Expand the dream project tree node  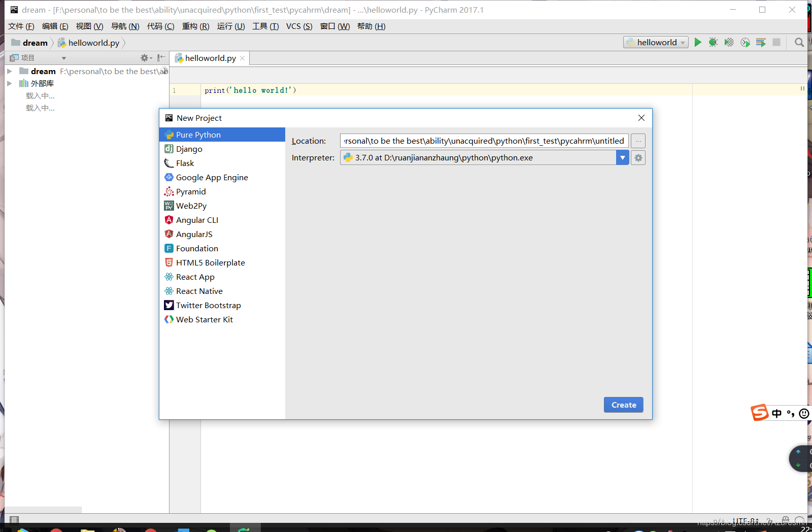point(10,71)
